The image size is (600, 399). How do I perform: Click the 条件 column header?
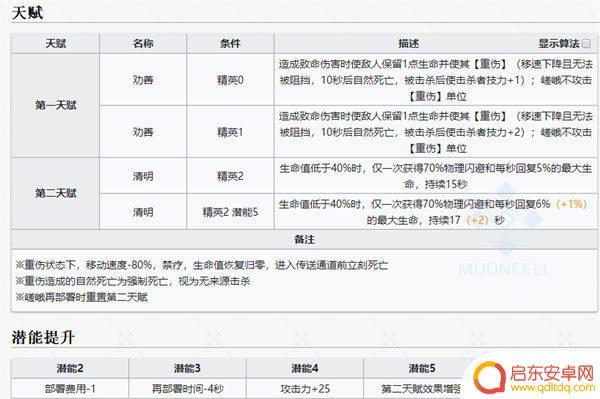point(230,44)
